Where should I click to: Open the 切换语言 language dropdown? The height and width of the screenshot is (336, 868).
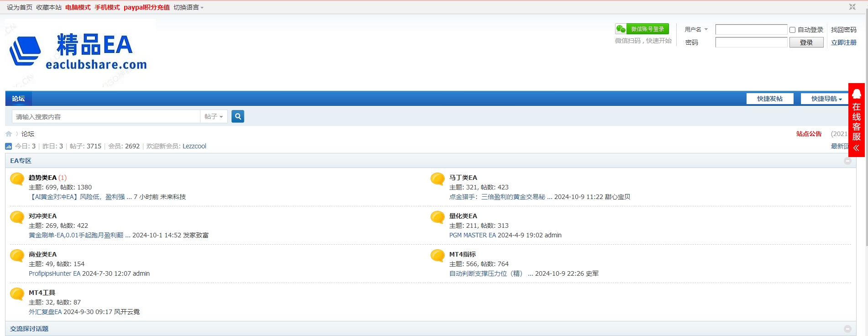189,7
